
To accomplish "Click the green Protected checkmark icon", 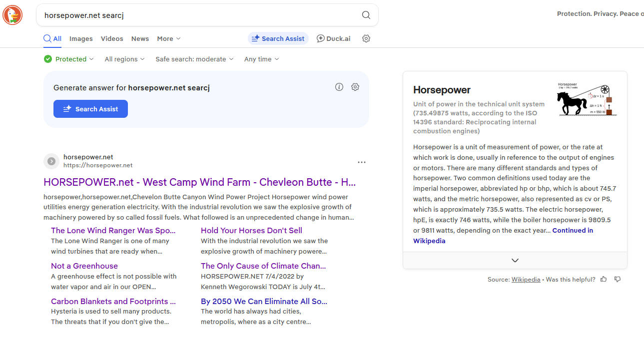I will click(x=48, y=59).
